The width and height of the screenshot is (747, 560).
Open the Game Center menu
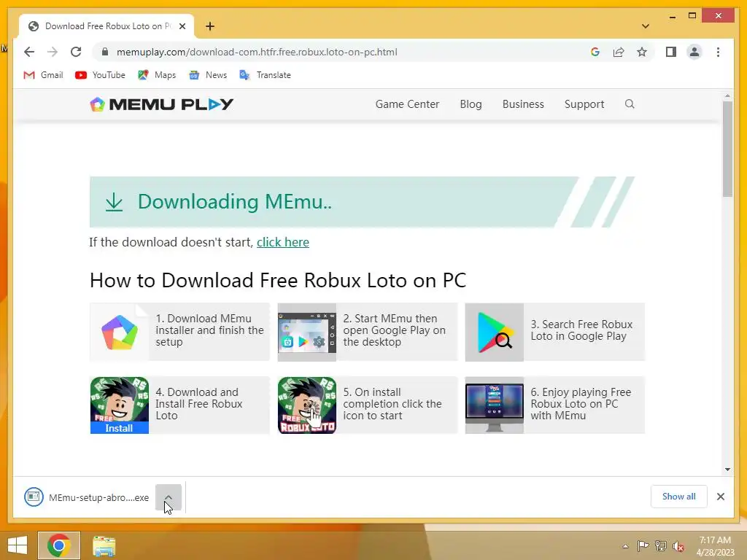(x=407, y=104)
